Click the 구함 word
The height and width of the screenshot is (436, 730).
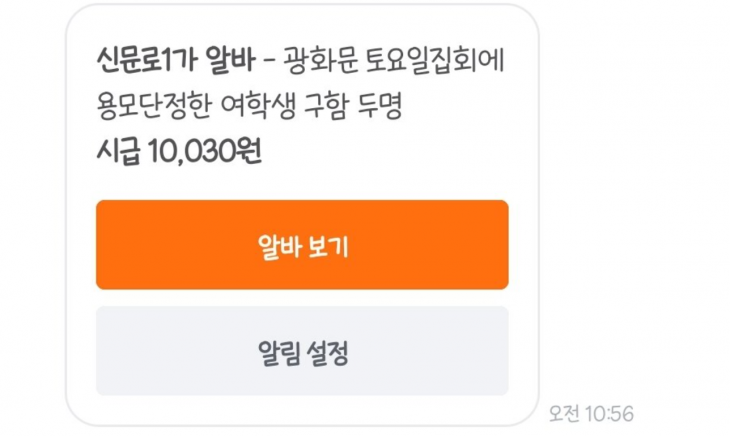pyautogui.click(x=340, y=107)
